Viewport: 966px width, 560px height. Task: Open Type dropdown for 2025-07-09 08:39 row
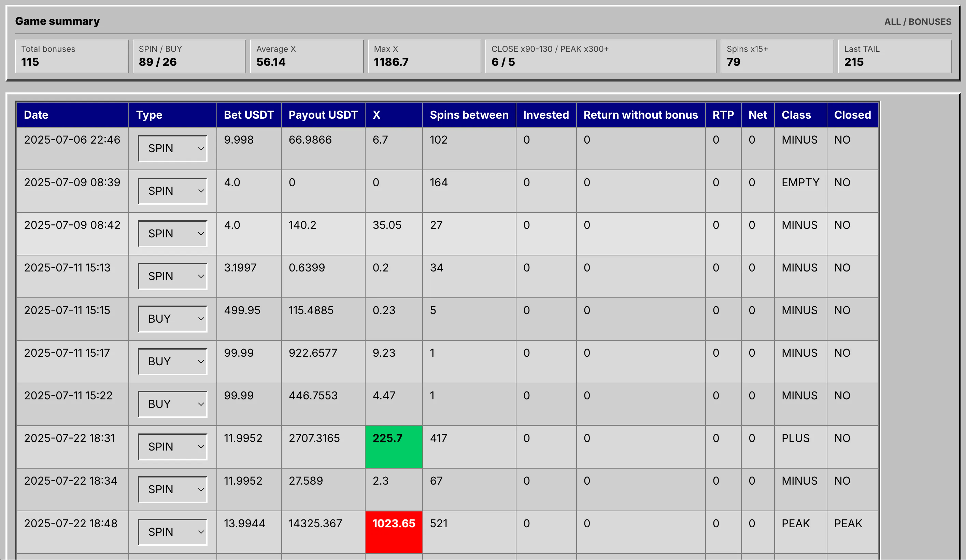172,191
